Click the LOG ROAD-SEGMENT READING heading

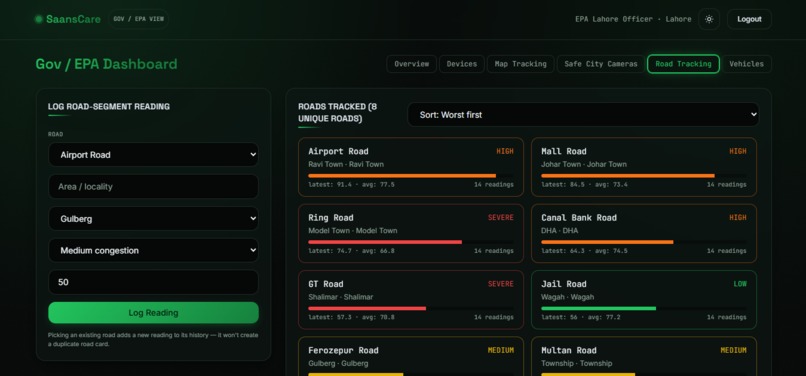pos(109,107)
